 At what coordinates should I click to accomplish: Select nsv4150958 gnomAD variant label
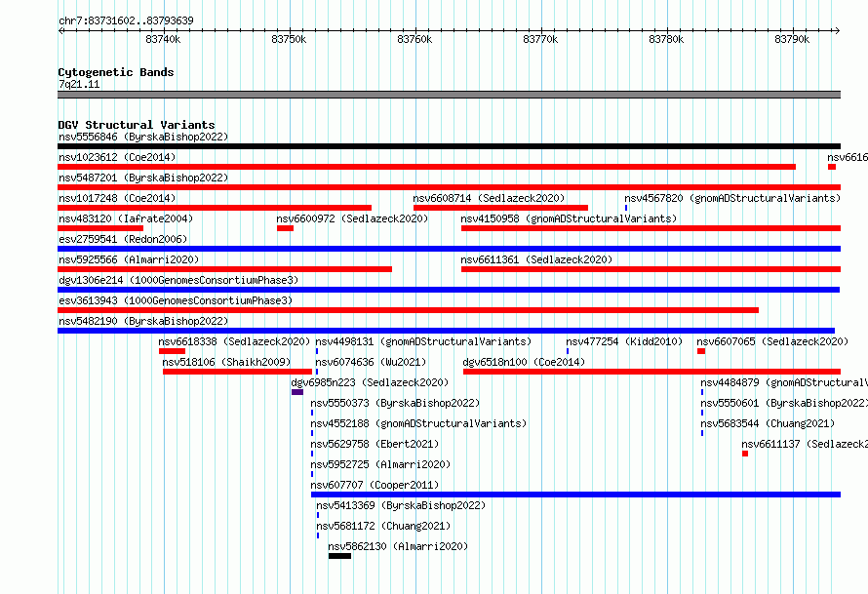(x=569, y=218)
